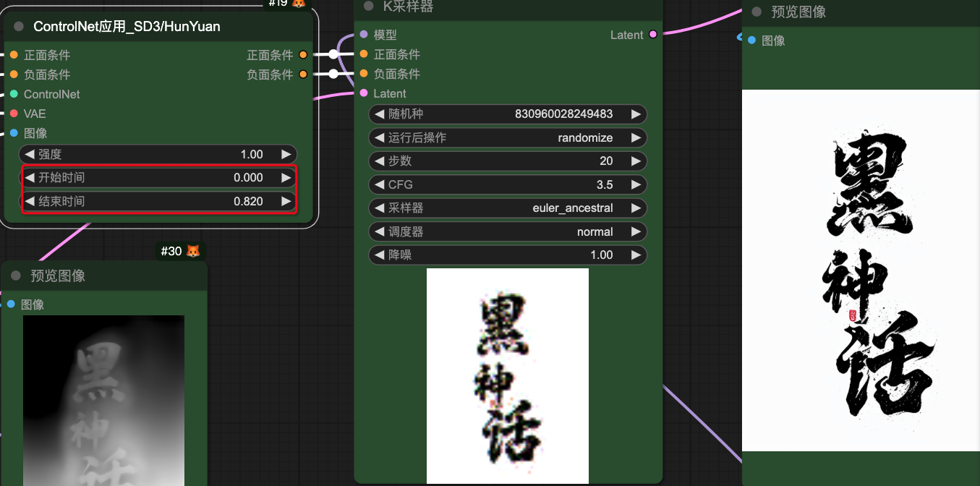The image size is (980, 486).
Task: Increase CFG with its right arrow
Action: click(636, 184)
